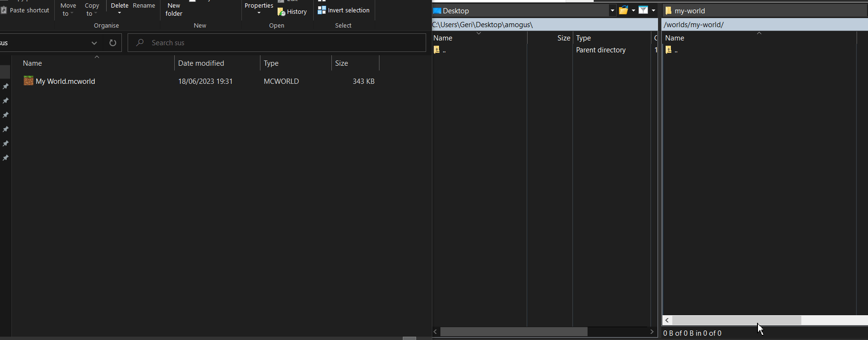Click the filter files funnel icon
This screenshot has width=868, height=340.
(x=643, y=10)
